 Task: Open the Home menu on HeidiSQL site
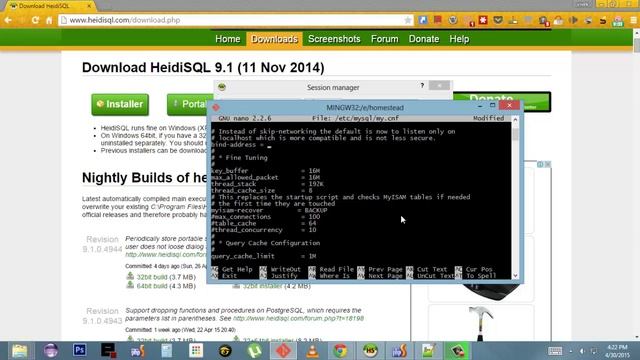[227, 39]
